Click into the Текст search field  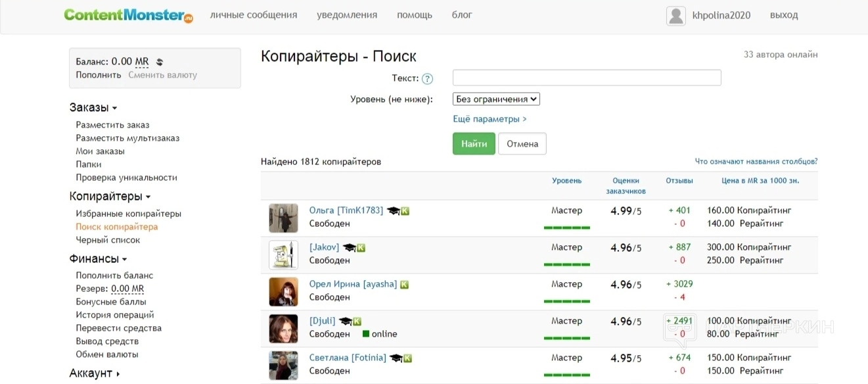(x=587, y=78)
